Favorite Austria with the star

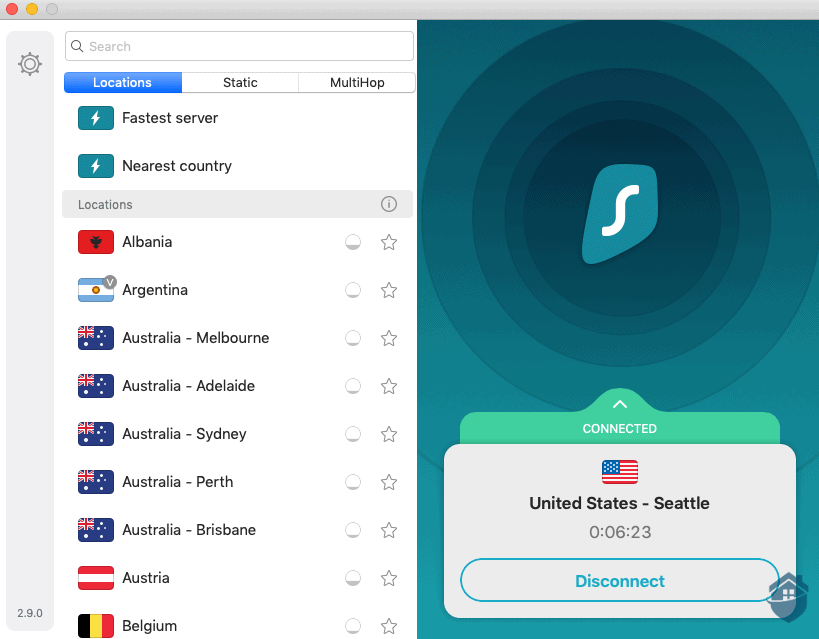(x=389, y=578)
